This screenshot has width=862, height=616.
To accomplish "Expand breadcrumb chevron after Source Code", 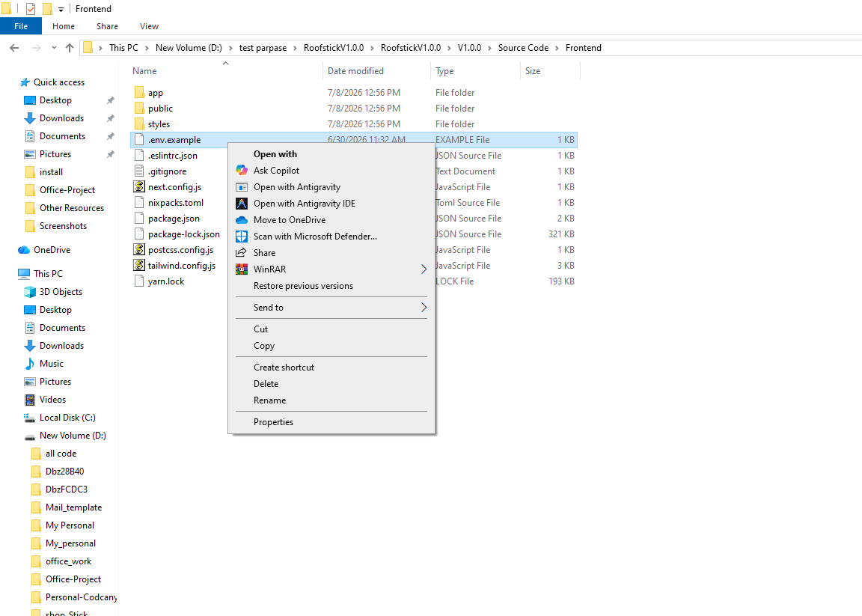I will click(557, 48).
